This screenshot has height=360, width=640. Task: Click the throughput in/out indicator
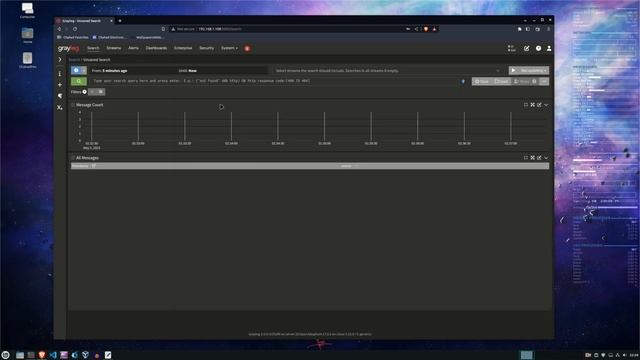[511, 49]
